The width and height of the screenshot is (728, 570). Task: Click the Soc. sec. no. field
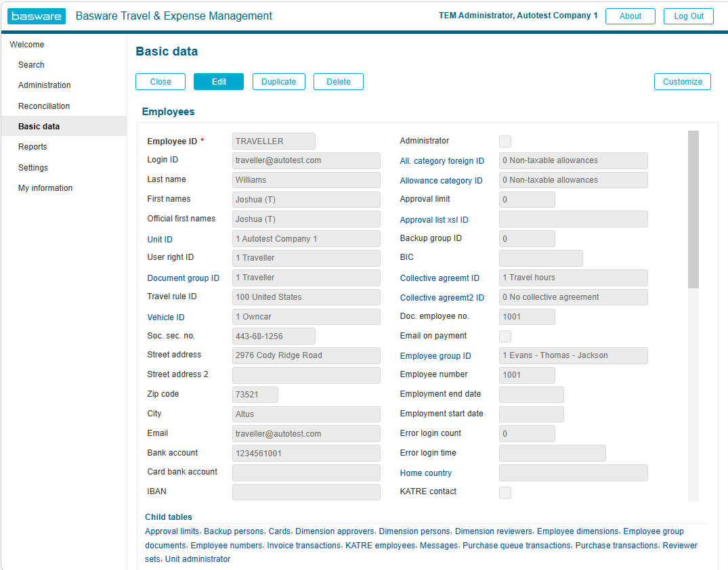point(274,336)
